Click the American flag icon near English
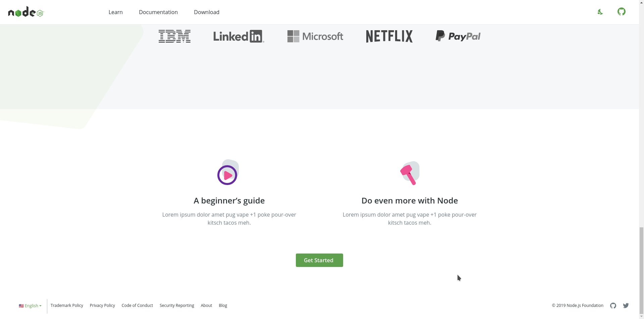 pyautogui.click(x=21, y=306)
